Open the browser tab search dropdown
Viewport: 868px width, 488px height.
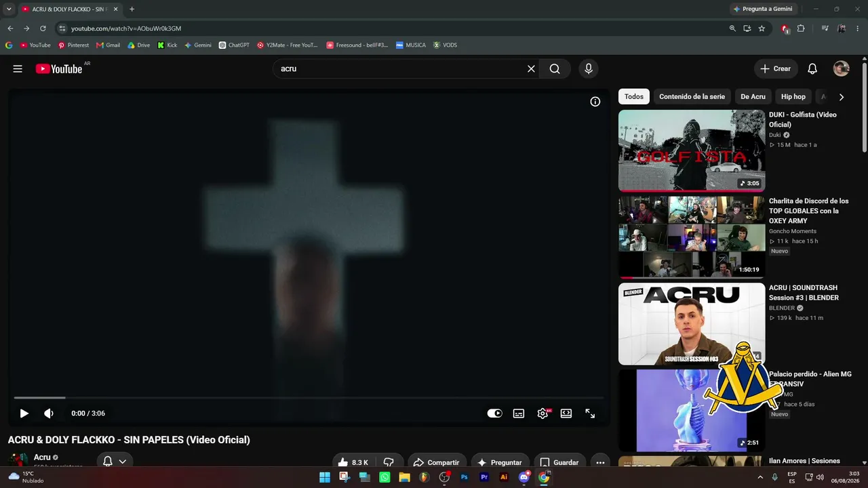pos(9,9)
